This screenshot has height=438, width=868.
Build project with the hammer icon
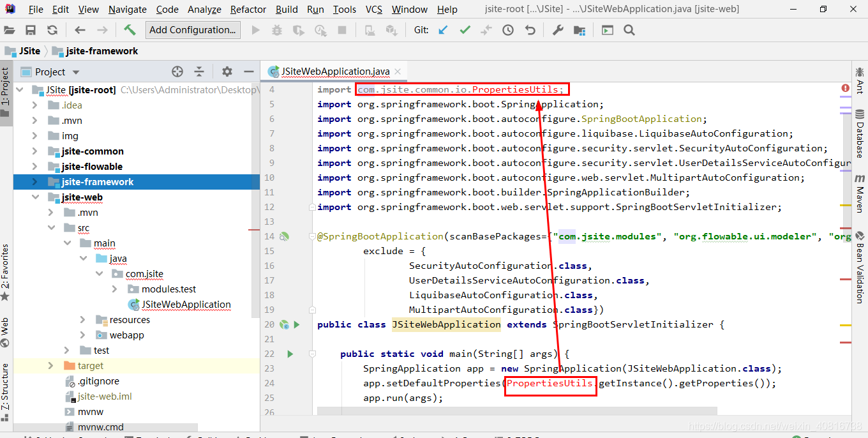click(x=130, y=30)
